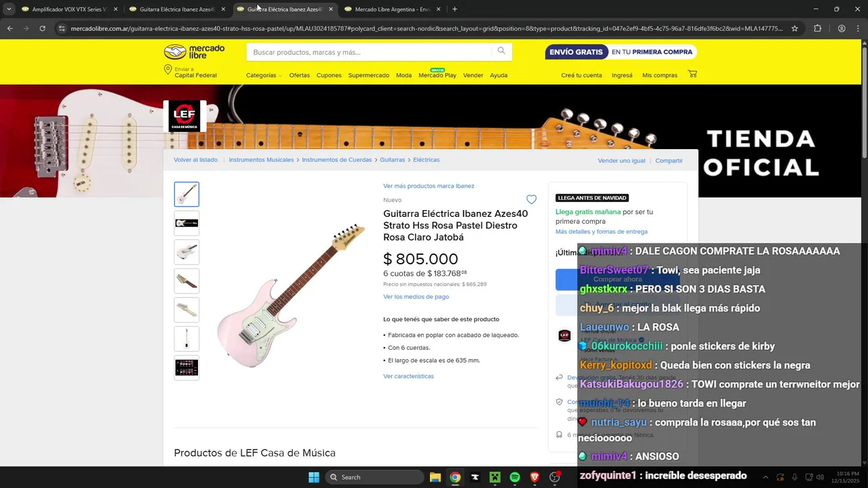This screenshot has width=868, height=488.
Task: Click the Windows taskbar search box
Action: point(374,477)
